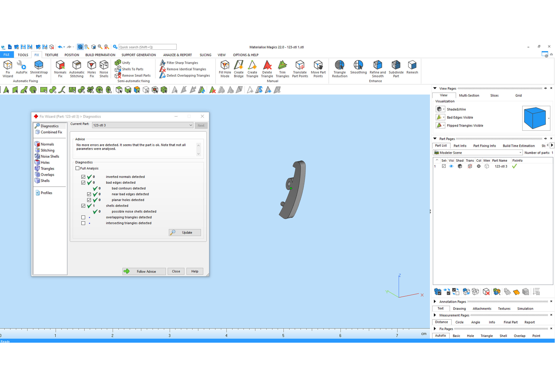The width and height of the screenshot is (555, 392).
Task: Enable the Full Analysis checkbox
Action: 78,168
